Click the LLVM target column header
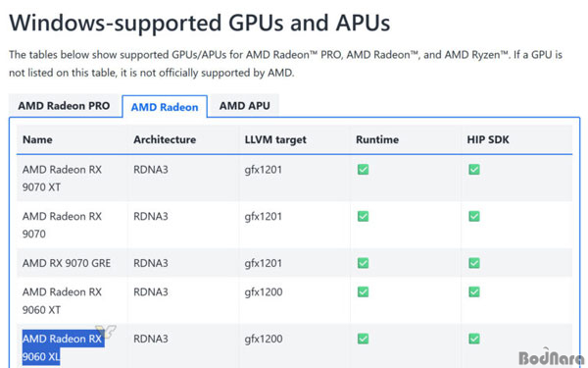The image size is (588, 368). [275, 139]
